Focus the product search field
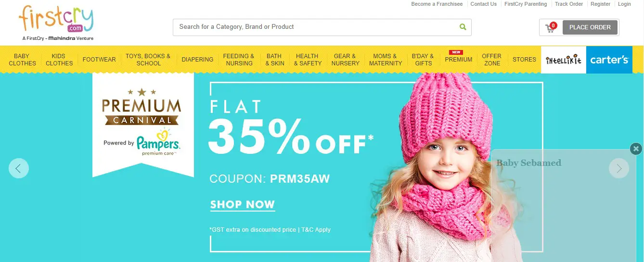Viewport: 644px width, 262px height. pyautogui.click(x=316, y=27)
